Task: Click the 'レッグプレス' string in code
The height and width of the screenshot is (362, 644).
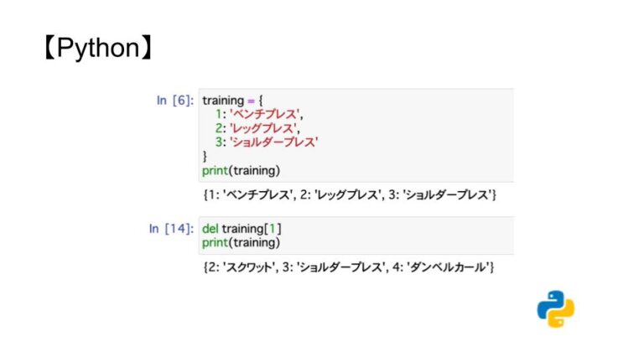Action: 262,128
